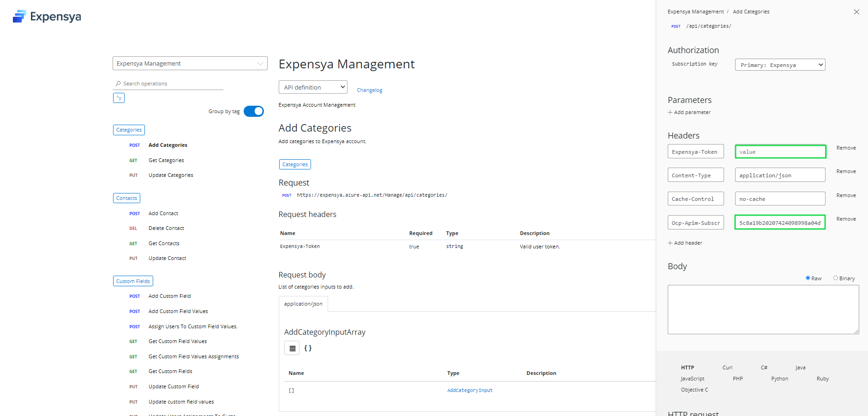This screenshot has width=868, height=416.
Task: Click the plus icon beside Add parameter
Action: pos(670,112)
